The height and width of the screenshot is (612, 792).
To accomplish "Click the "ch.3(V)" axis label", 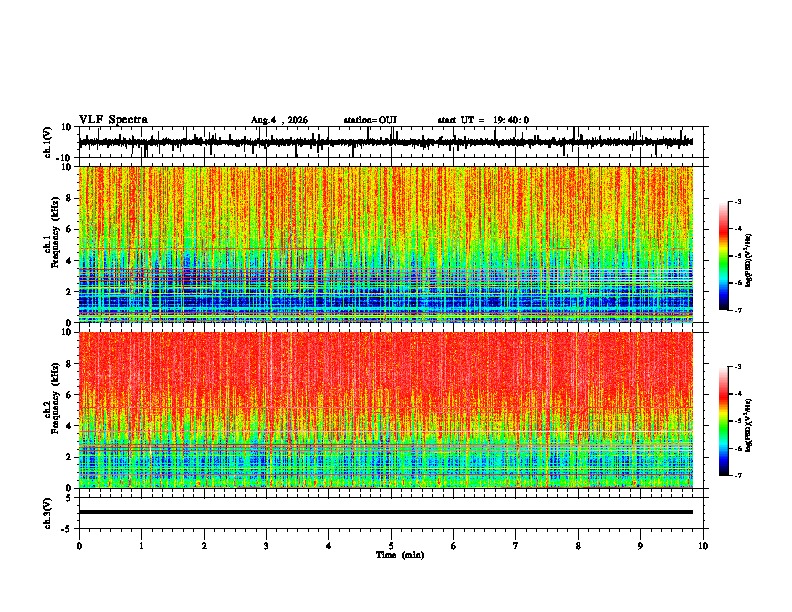I will pyautogui.click(x=48, y=513).
